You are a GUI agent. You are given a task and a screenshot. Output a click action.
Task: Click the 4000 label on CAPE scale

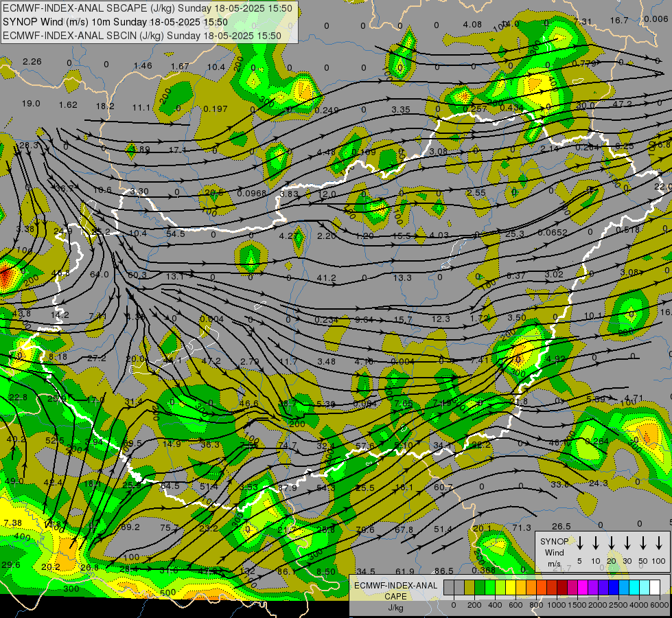click(638, 605)
